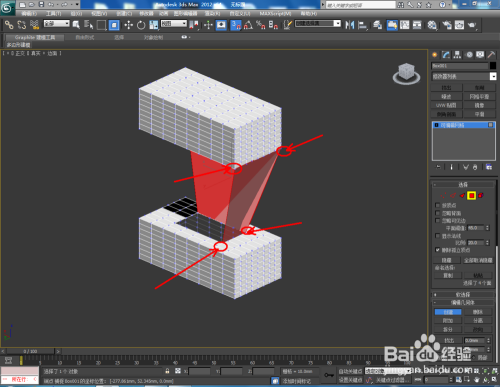
Task: Select the Edge sub-object level
Action: click(453, 195)
